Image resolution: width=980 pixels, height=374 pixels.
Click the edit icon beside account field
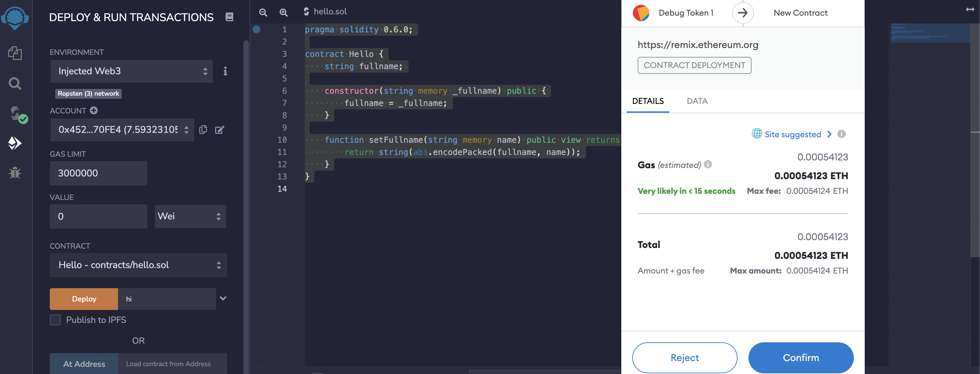(220, 130)
